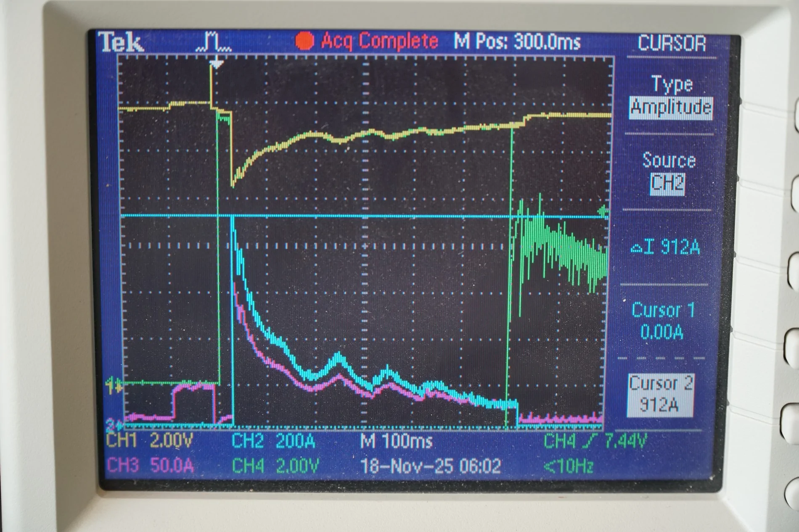
Task: Click the M 100ms timebase readout
Action: click(397, 442)
